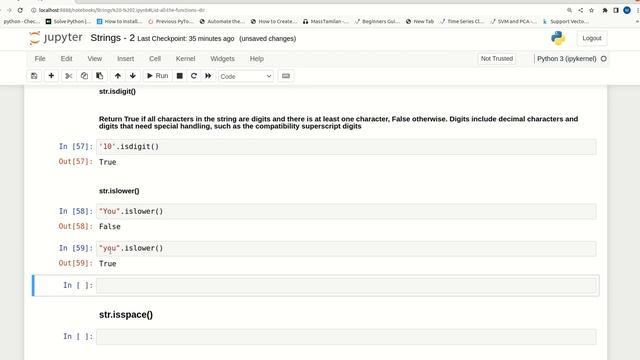Viewport: 640px width, 360px height.
Task: Run the selected cell
Action: pos(158,76)
